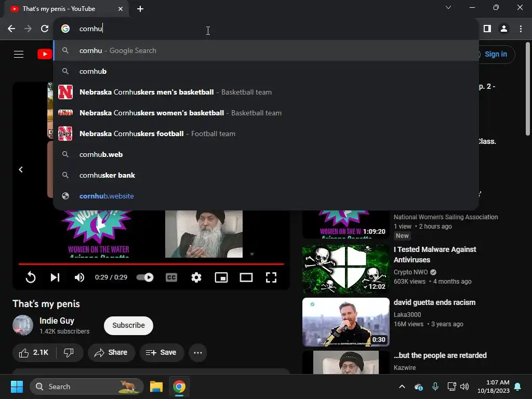Focus the address bar containing cornhu
Screen dimensions: 532x399
tap(266, 29)
